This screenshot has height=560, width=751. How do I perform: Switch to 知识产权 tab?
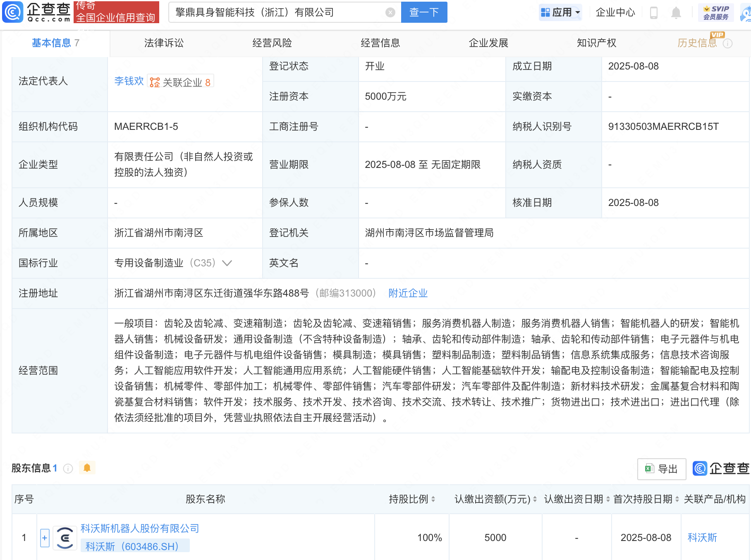pos(597,43)
